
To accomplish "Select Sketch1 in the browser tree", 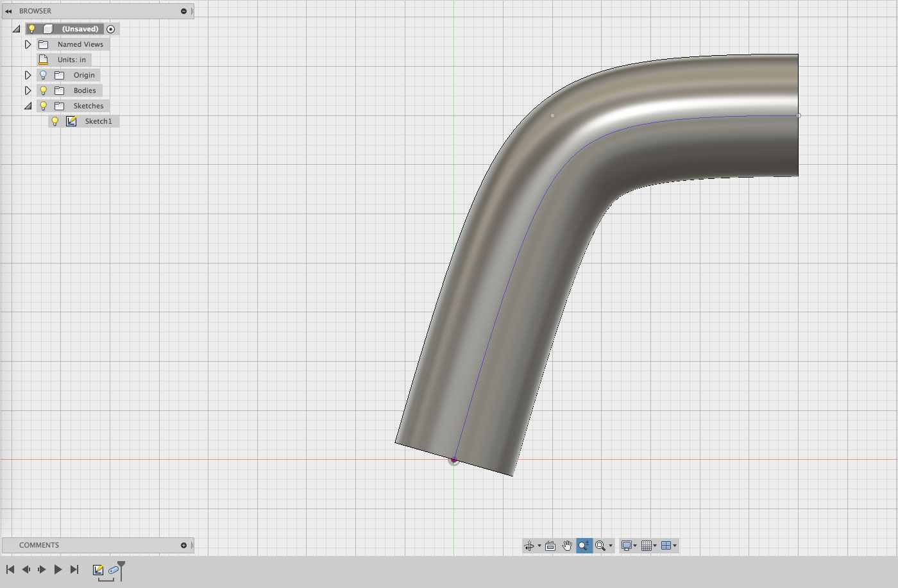I will tap(98, 121).
